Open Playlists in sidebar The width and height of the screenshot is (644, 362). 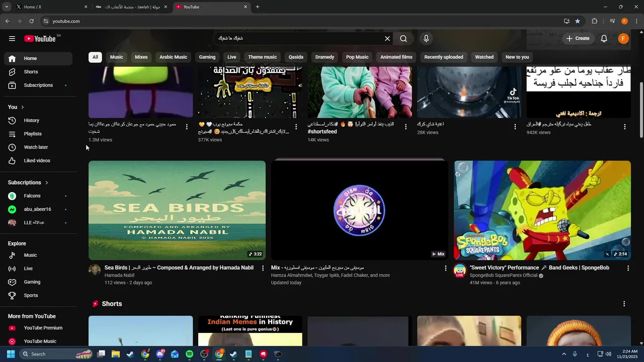click(x=38, y=134)
